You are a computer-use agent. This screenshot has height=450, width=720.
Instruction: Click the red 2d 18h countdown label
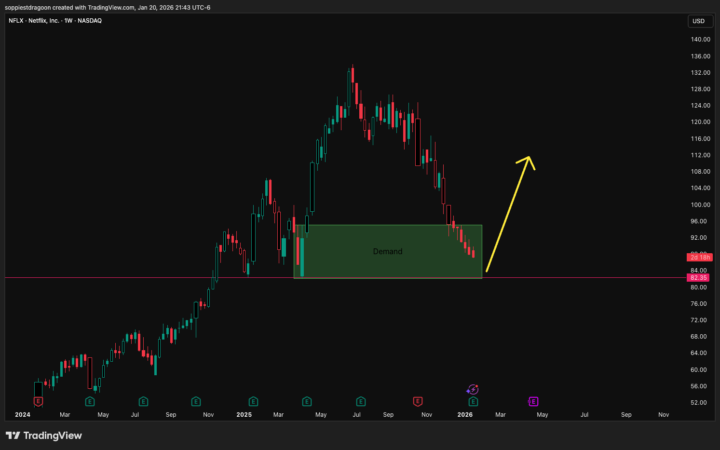(x=700, y=258)
